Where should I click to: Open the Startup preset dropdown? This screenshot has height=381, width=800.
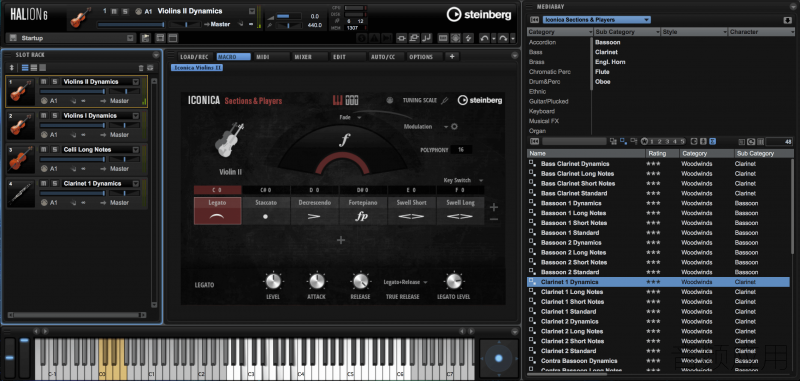(131, 38)
